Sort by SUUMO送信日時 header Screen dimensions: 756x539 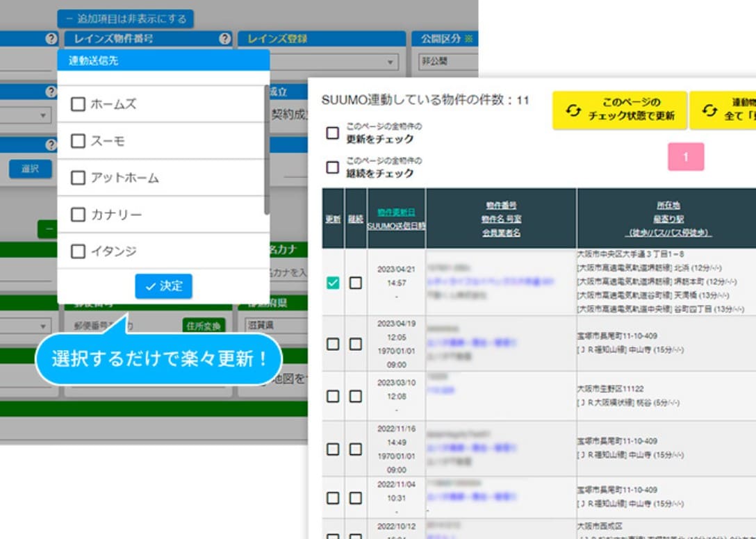tap(396, 226)
